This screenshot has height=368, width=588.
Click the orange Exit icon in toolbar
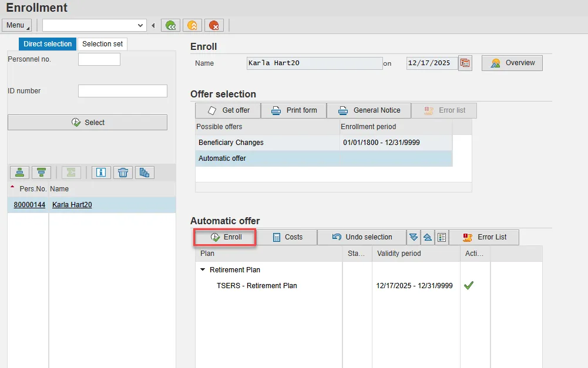point(192,25)
